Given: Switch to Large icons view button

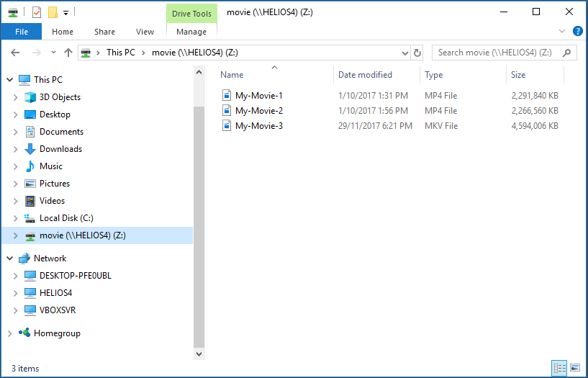Looking at the screenshot, I should [x=574, y=368].
